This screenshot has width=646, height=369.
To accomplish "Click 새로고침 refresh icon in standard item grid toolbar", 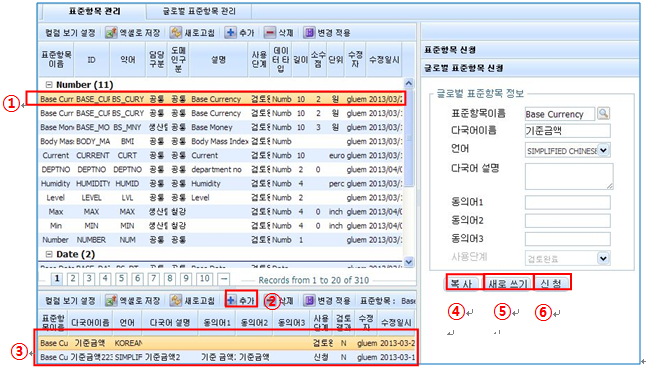I will pos(176,33).
